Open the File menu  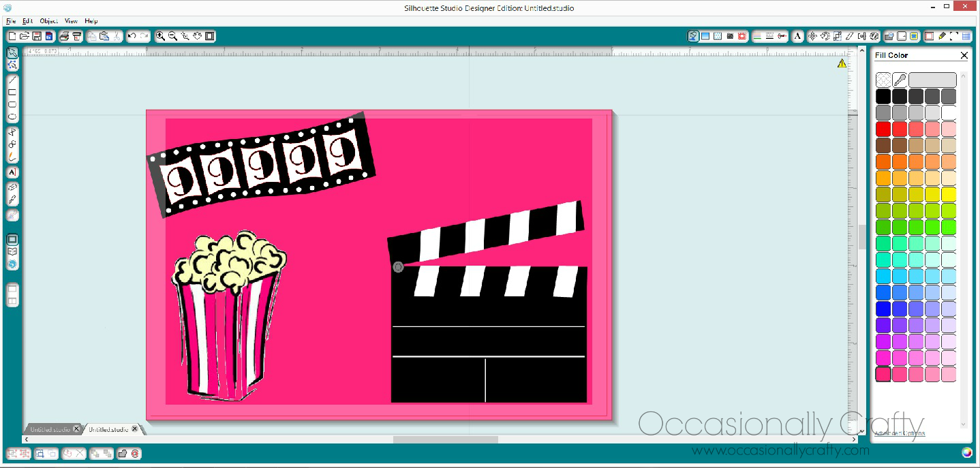pos(11,21)
